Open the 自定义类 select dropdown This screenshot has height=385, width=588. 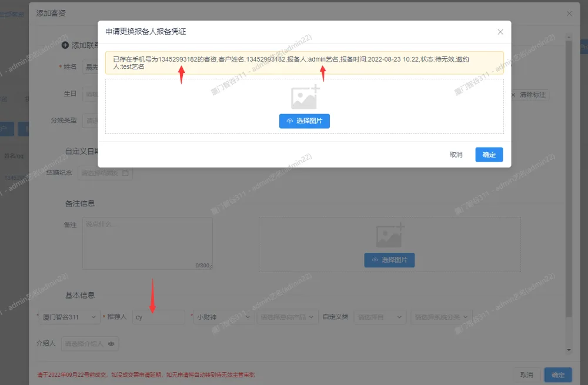tap(380, 317)
